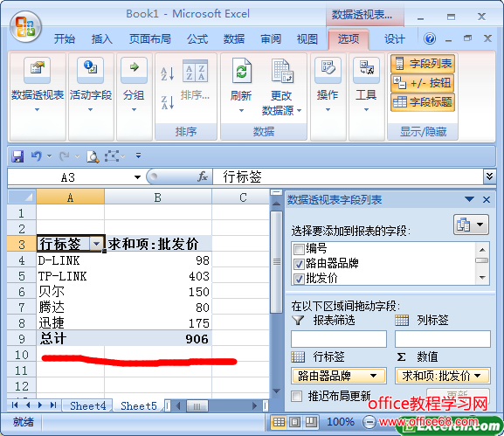Switch to the 插入 ribbon tab
This screenshot has height=436, width=504.
click(x=102, y=39)
